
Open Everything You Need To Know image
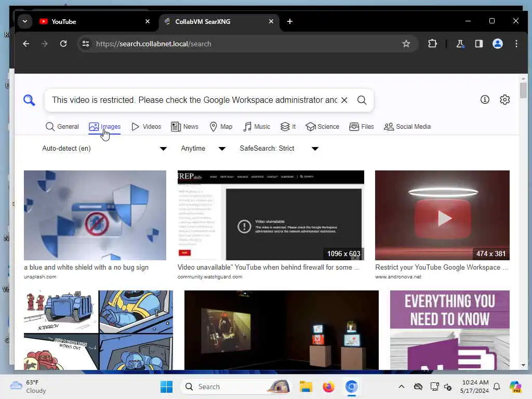pos(449,330)
